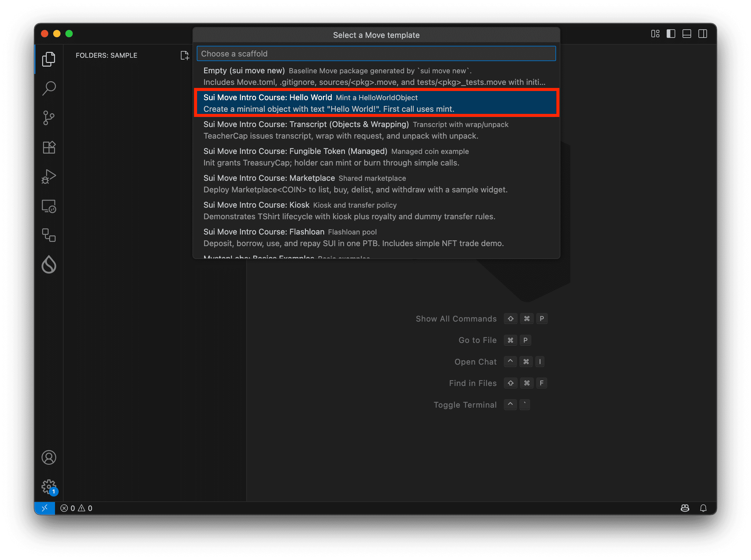
Task: Open Remote Explorer view icon
Action: click(x=49, y=206)
